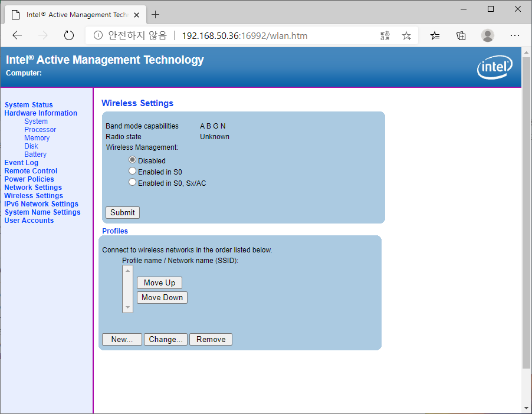Open System Name Settings page
This screenshot has height=414, width=532.
click(42, 212)
